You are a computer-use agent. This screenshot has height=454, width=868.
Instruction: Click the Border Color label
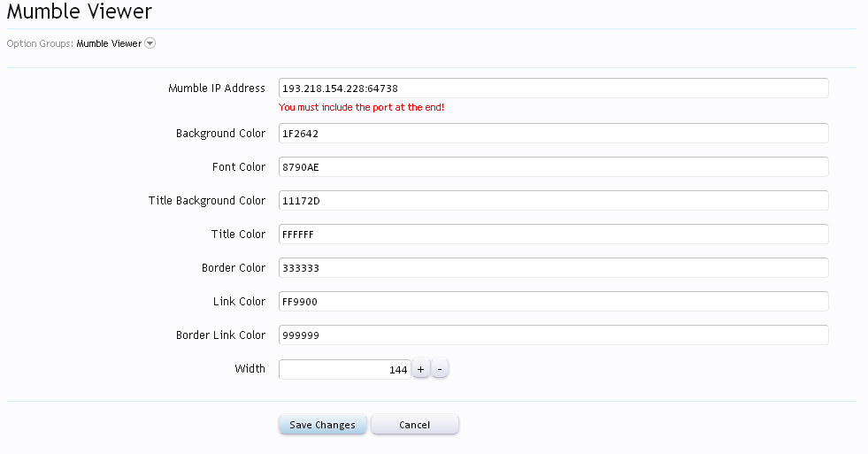pyautogui.click(x=233, y=268)
